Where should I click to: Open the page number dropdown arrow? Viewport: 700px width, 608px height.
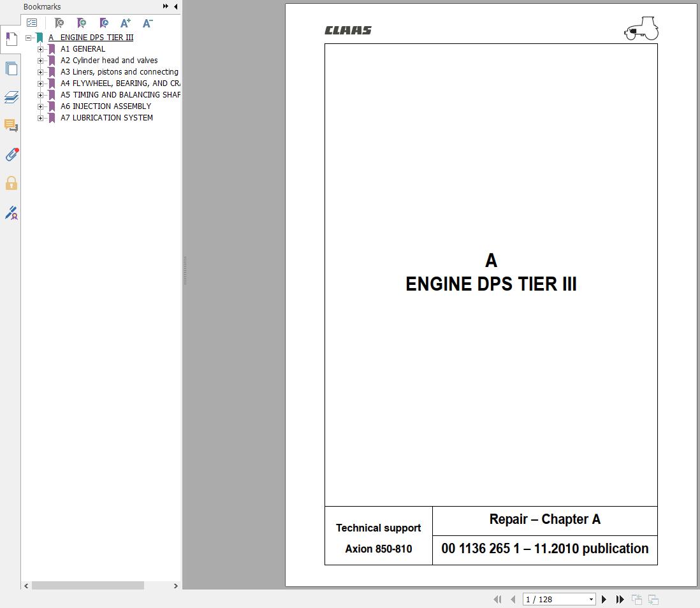point(591,599)
